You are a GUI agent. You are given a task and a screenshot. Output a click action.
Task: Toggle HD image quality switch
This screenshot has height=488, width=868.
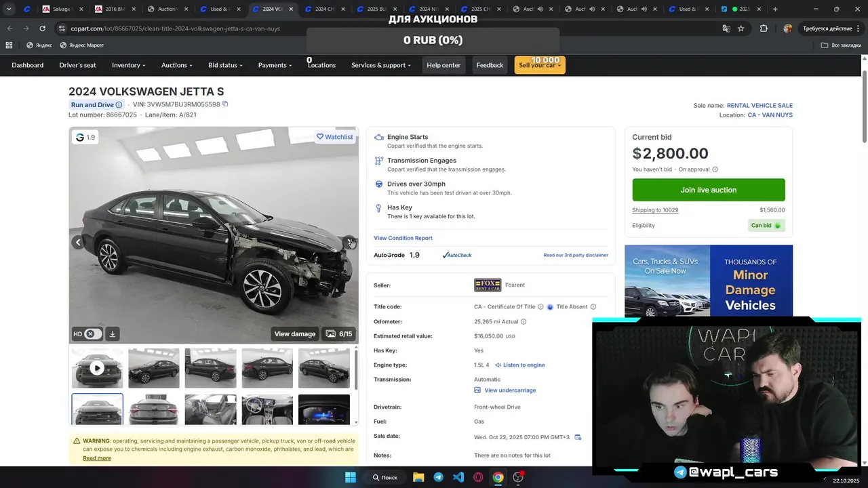[x=94, y=333]
